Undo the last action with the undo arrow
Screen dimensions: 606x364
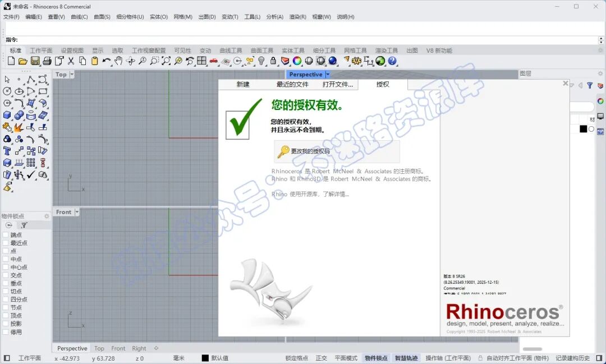coord(107,61)
